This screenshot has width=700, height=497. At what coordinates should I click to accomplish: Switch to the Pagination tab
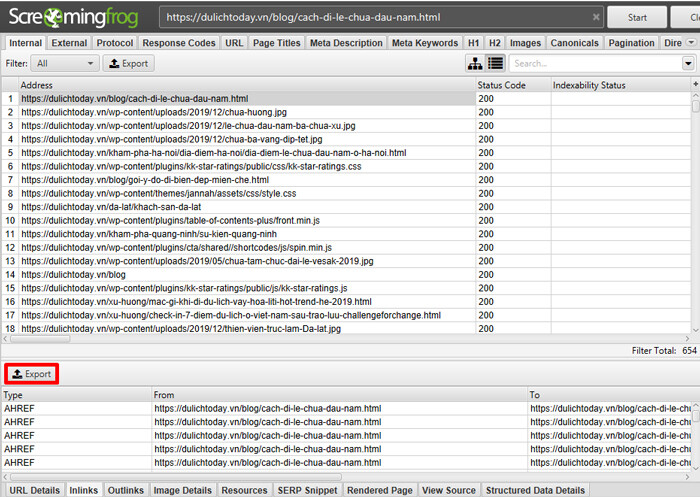click(631, 43)
